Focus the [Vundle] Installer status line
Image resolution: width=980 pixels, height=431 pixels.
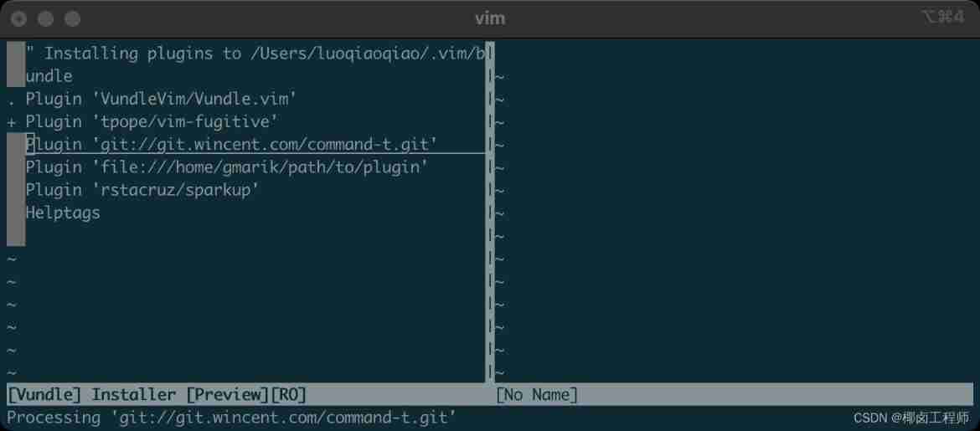pos(157,394)
